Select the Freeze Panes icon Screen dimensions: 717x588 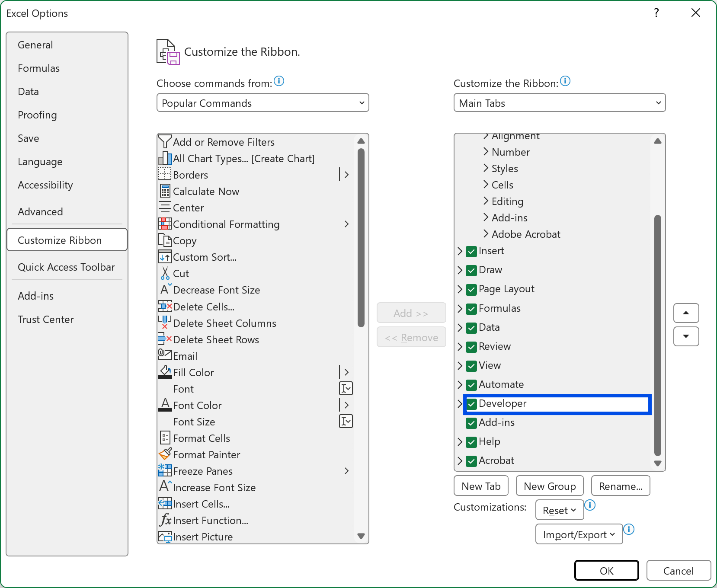[165, 471]
